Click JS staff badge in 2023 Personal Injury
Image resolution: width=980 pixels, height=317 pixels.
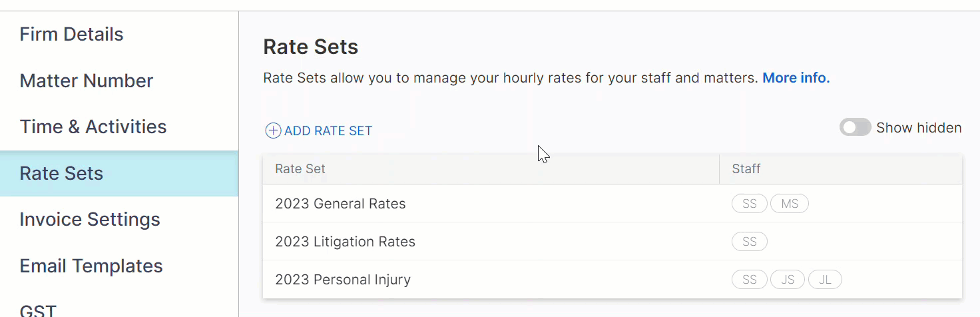tap(788, 280)
